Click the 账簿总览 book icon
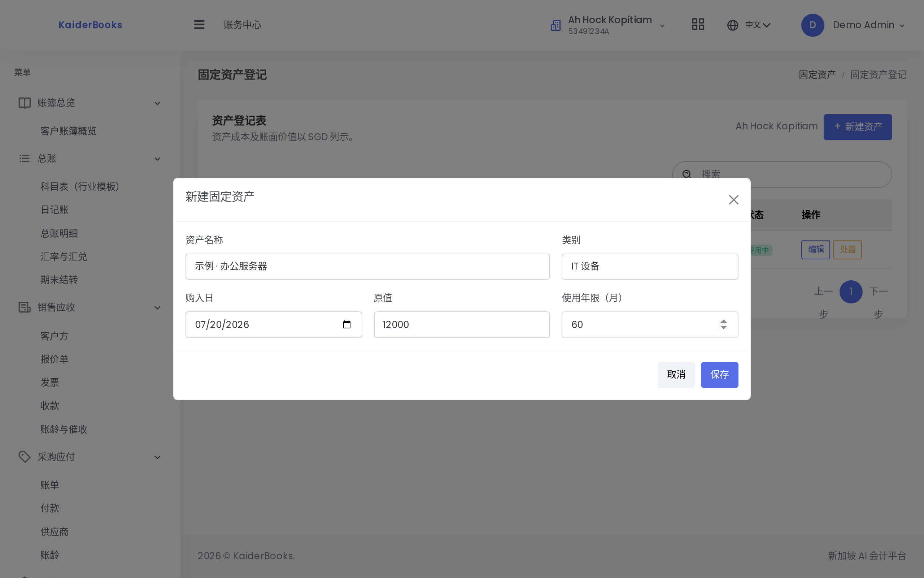The width and height of the screenshot is (924, 578). pyautogui.click(x=25, y=103)
